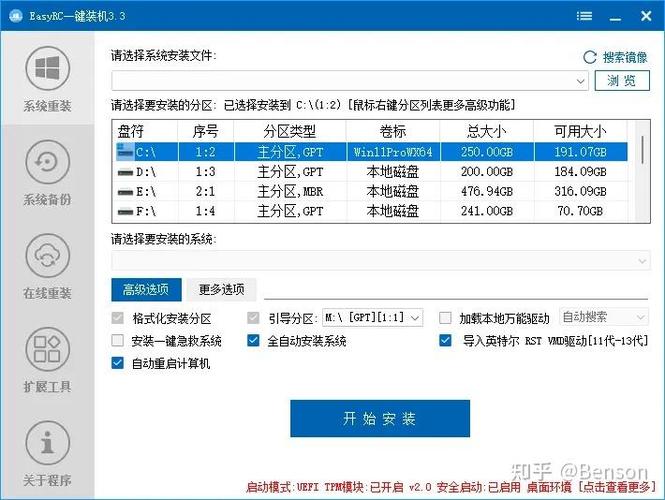Close the EasyRC window

pyautogui.click(x=646, y=16)
